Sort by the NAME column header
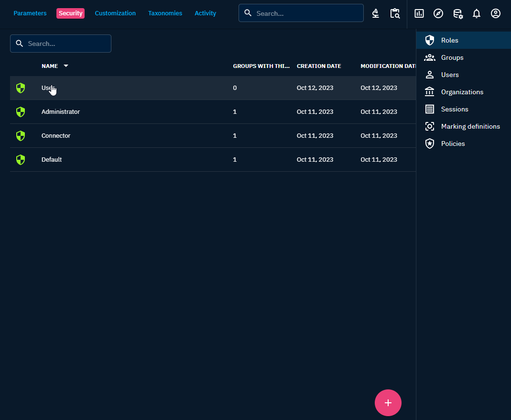 pos(50,66)
